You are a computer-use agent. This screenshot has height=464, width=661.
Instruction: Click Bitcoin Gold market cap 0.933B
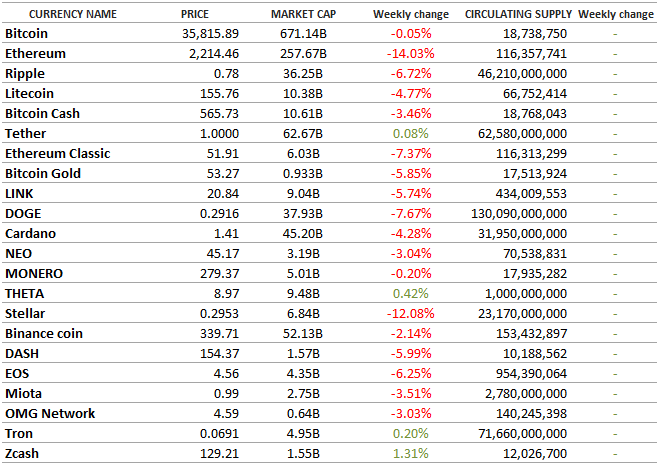point(303,174)
